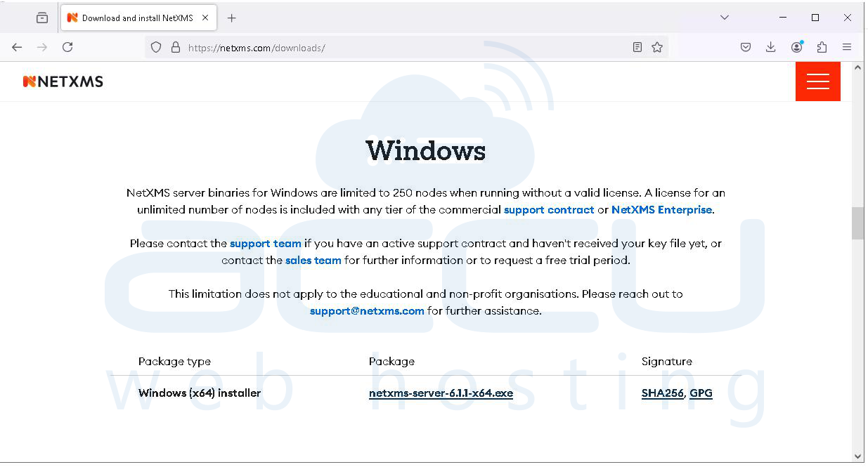Save page to Pocket

point(746,47)
